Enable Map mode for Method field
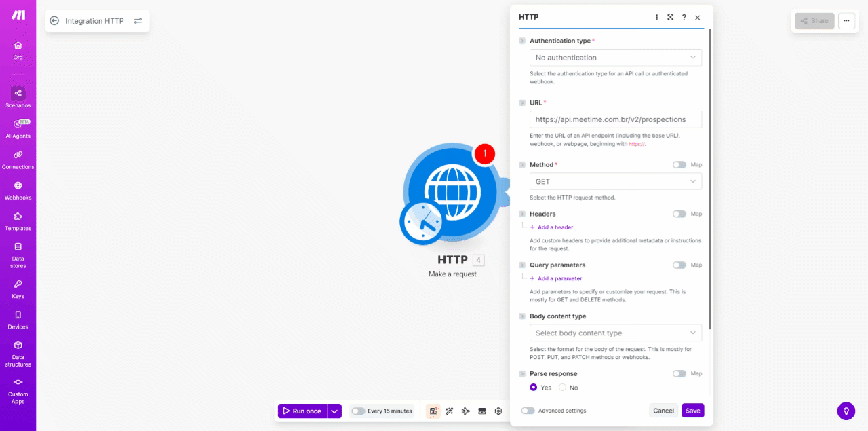Screen dimensions: 868x431 pyautogui.click(x=678, y=164)
